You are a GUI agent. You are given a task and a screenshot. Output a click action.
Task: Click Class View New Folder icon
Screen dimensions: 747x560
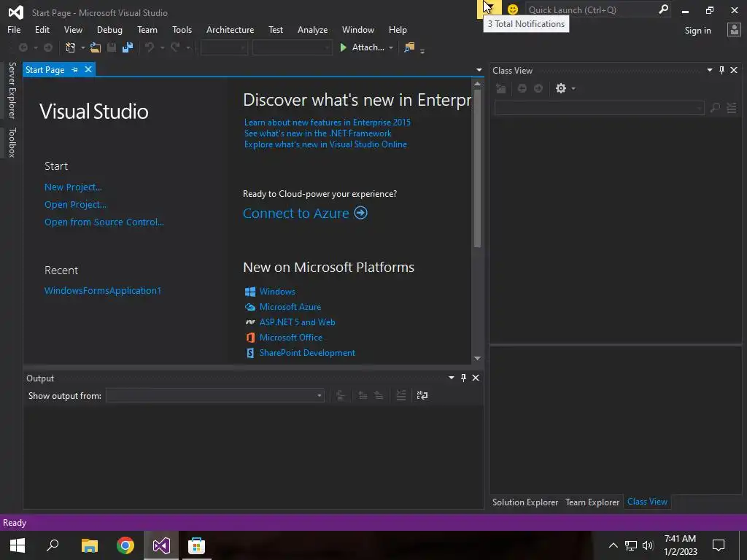500,88
